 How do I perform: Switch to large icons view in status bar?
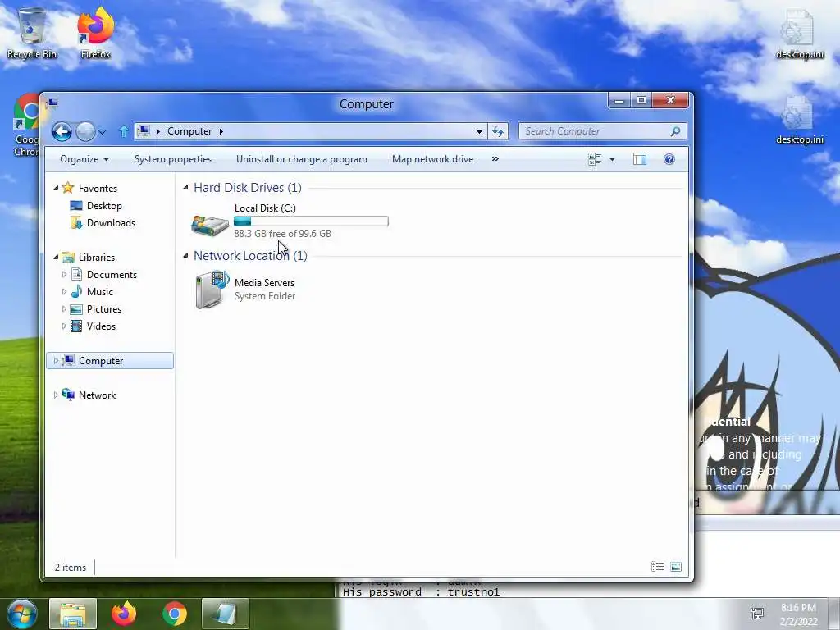coord(676,567)
